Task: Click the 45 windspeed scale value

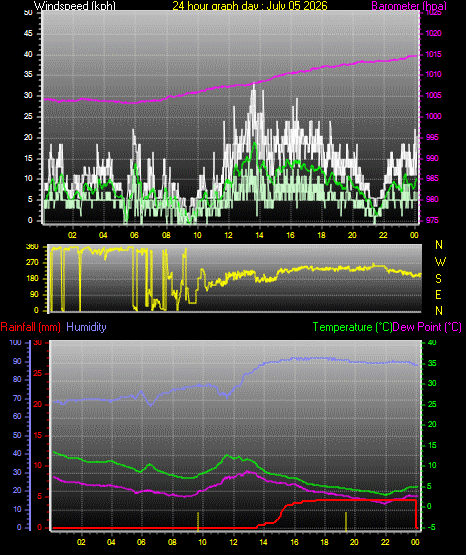Action: [x=28, y=34]
